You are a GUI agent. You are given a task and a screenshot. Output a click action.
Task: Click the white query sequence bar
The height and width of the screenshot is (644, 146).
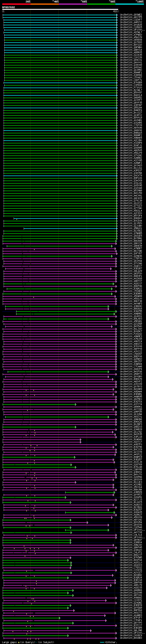(60, 10)
